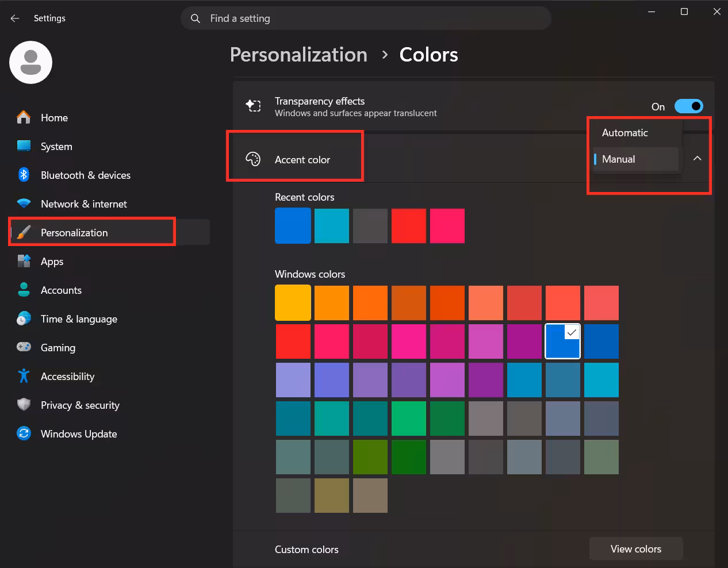The image size is (728, 568).
Task: Click the search magnifier icon
Action: [x=196, y=18]
